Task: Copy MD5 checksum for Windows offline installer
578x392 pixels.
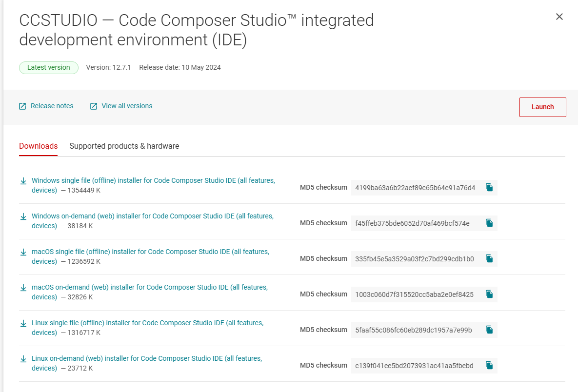Action: click(489, 188)
